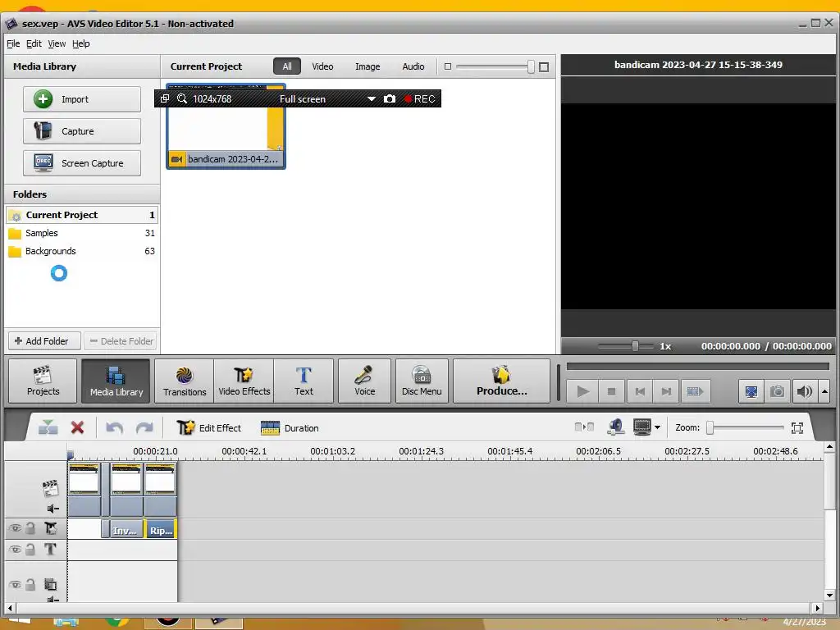This screenshot has height=630, width=840.
Task: Click Delete Folder button
Action: pyautogui.click(x=121, y=341)
